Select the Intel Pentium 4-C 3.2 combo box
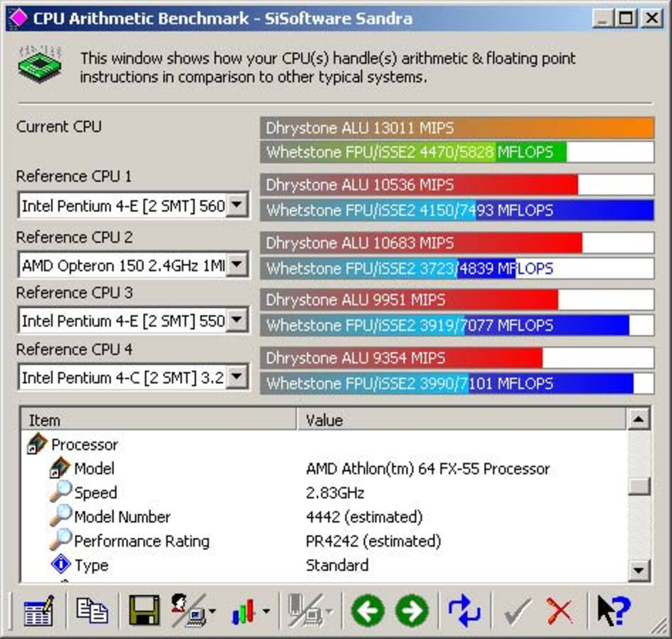This screenshot has width=672, height=639. tap(133, 378)
